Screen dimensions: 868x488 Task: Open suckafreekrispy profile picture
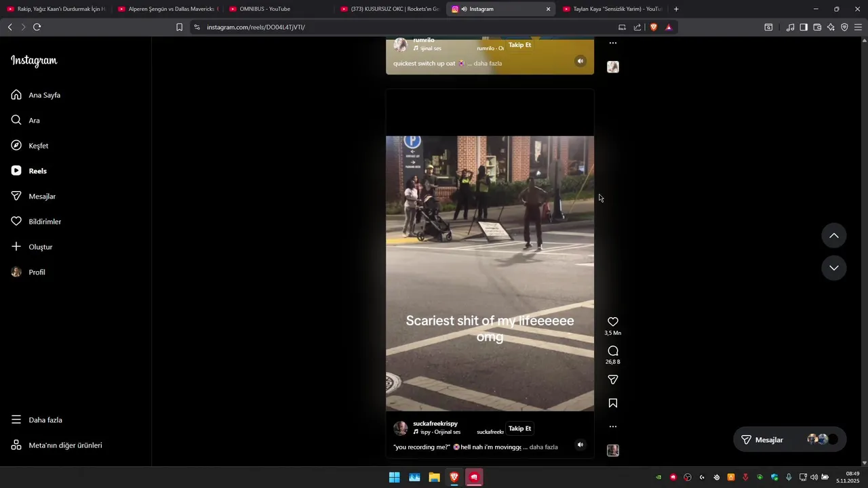[401, 428]
